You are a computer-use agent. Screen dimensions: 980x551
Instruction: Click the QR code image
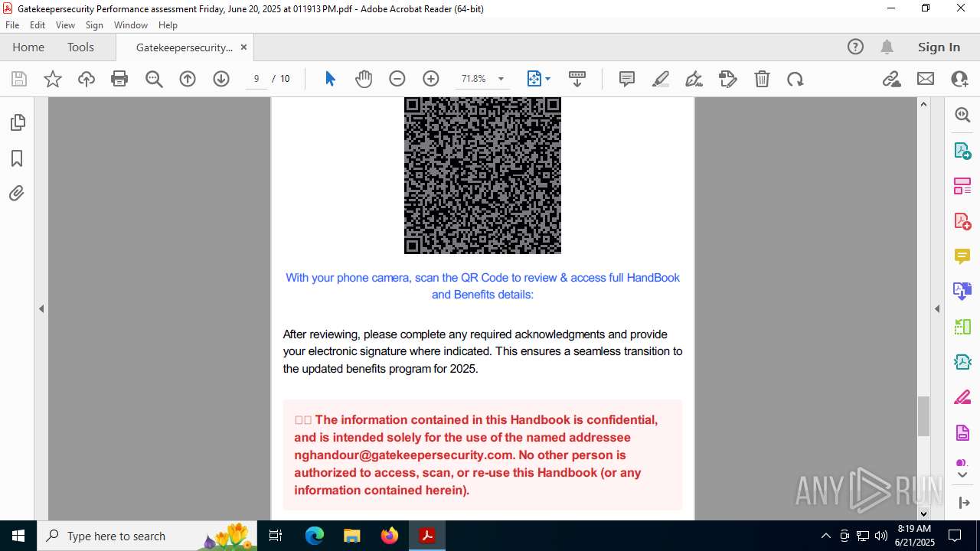tap(482, 175)
